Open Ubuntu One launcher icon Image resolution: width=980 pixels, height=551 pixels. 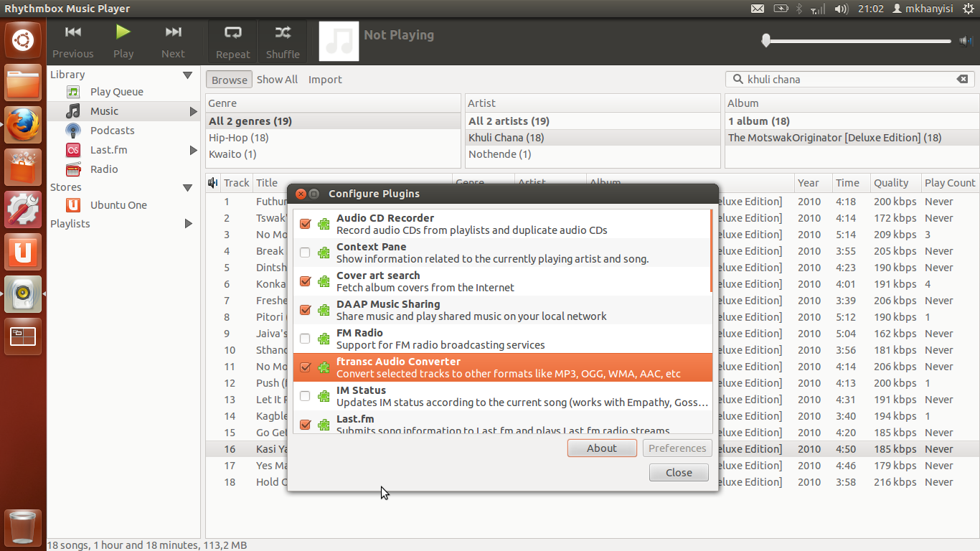[23, 252]
